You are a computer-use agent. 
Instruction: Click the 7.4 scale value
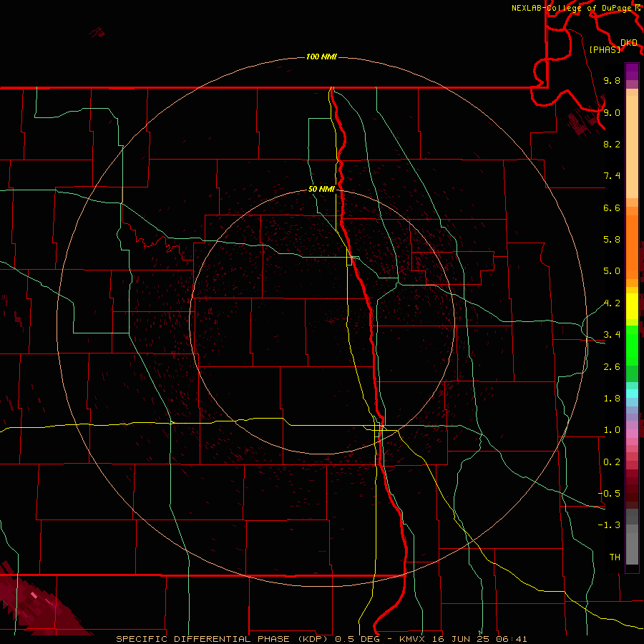(x=612, y=176)
